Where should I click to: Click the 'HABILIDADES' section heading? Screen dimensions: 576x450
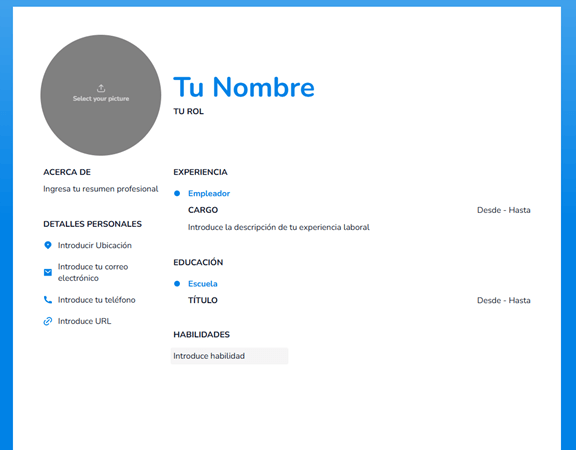[x=202, y=334]
